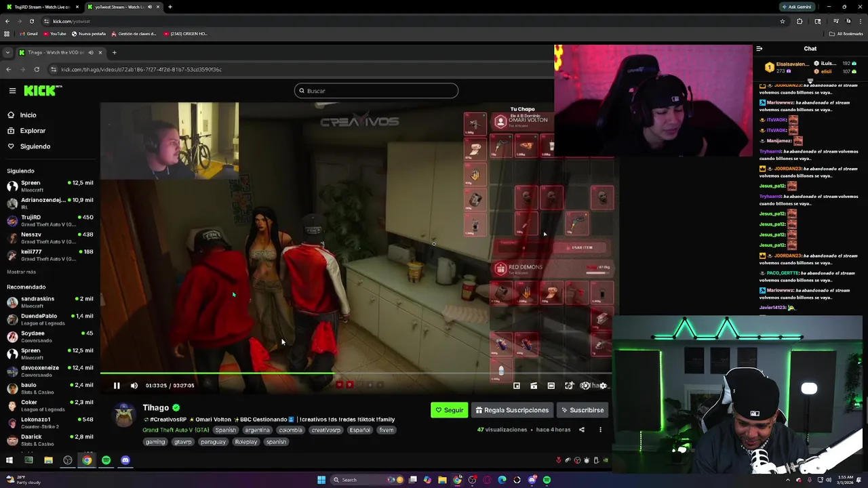Open Inicio in the Kick sidebar
868x488 pixels.
pyautogui.click(x=28, y=115)
